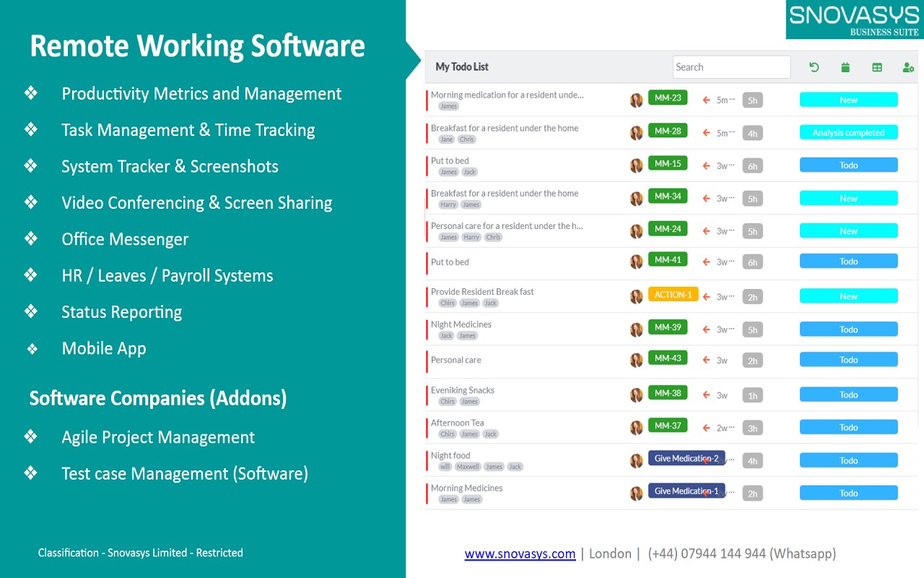The image size is (924, 578).
Task: Open the Todo status of MM-15
Action: tap(848, 165)
